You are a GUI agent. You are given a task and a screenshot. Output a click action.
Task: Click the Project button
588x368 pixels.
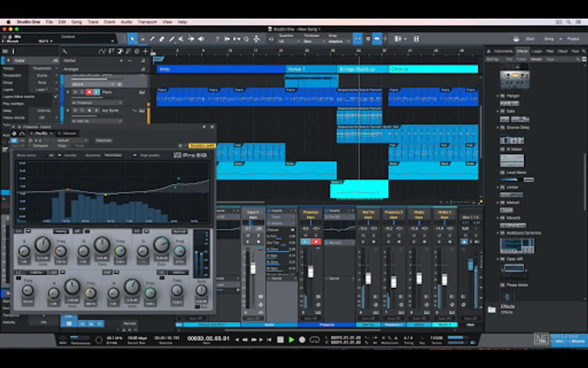pyautogui.click(x=573, y=39)
